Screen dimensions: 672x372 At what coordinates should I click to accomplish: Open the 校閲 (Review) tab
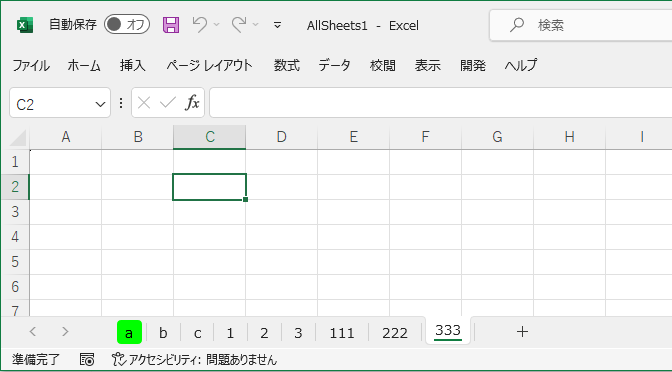click(x=383, y=66)
